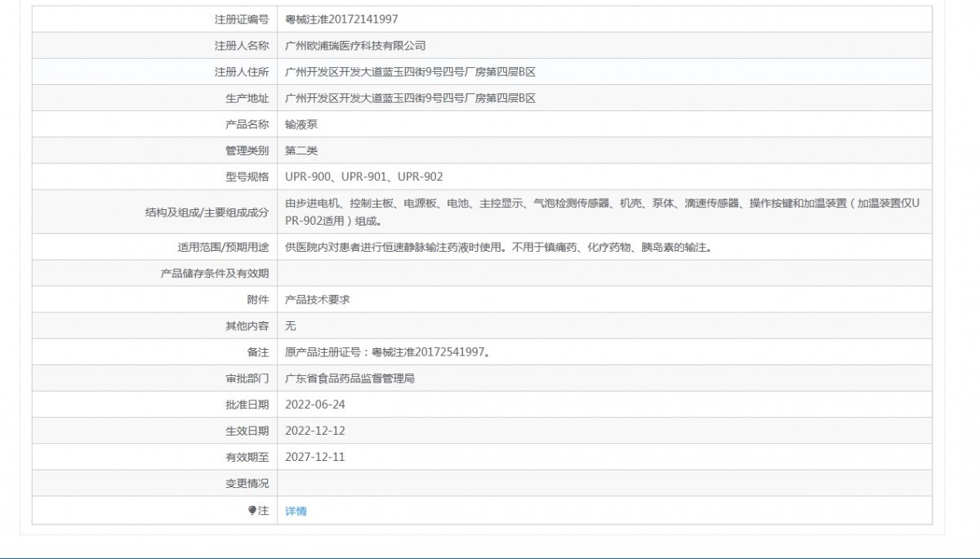The image size is (980, 559).
Task: Click the 备注 label
Action: click(x=257, y=351)
